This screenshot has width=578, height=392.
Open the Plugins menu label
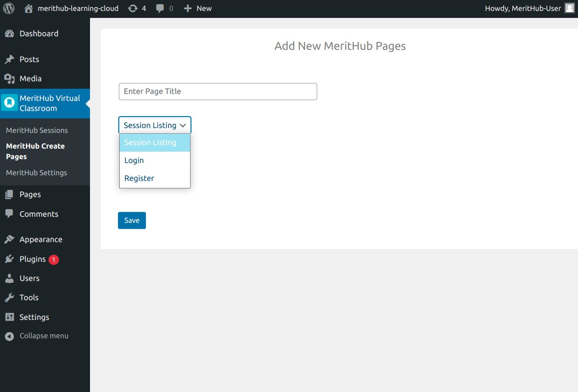coord(33,259)
